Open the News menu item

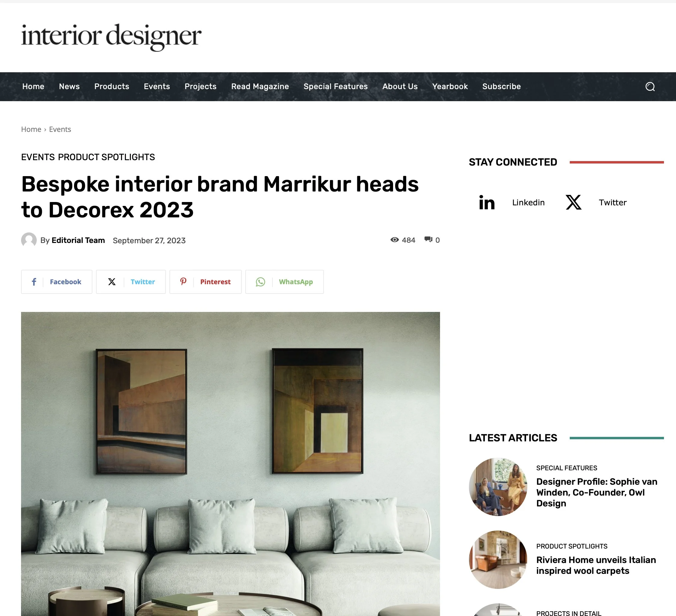[70, 87]
